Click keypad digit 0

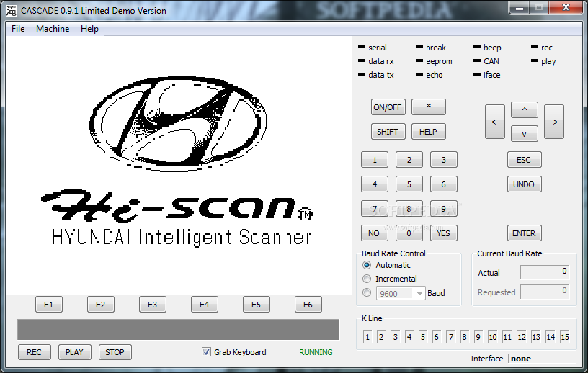pos(409,233)
